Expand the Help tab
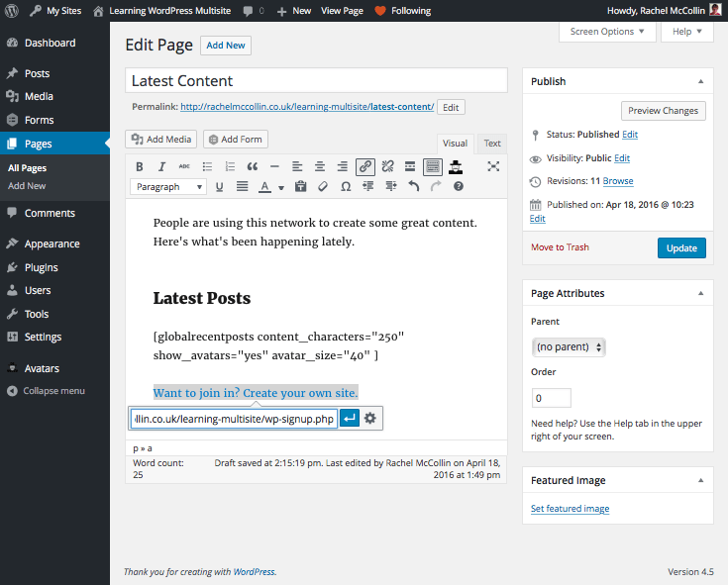 pos(687,32)
